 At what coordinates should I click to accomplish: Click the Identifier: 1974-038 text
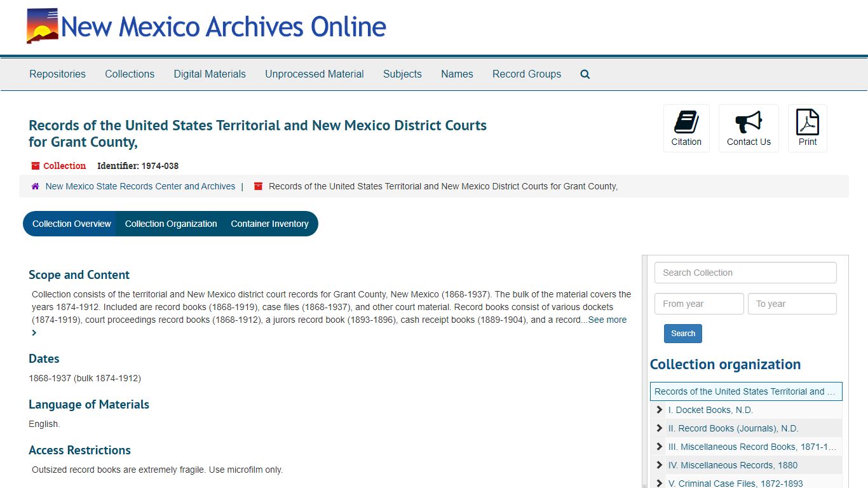138,166
